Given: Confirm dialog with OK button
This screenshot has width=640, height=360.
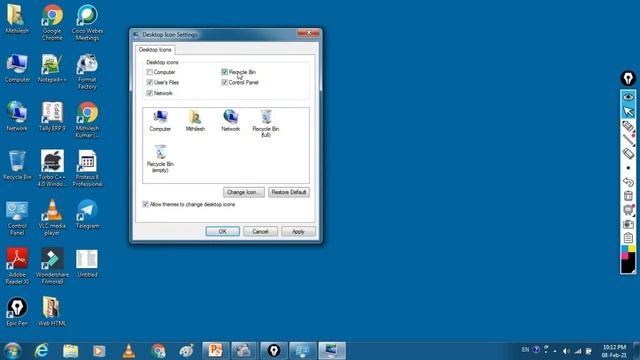Looking at the screenshot, I should (222, 231).
